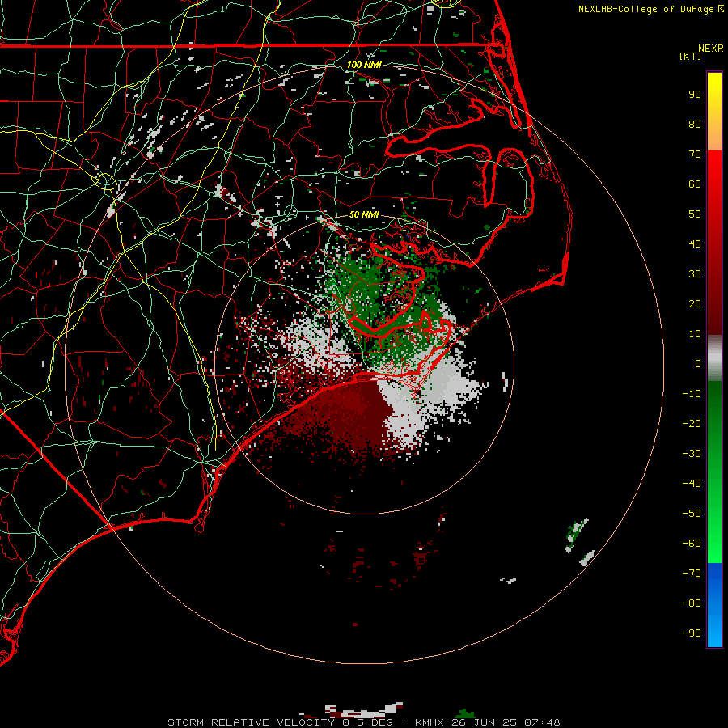Viewport: 728px width, 728px height.
Task: Click the 100 NMI range ring label
Action: click(x=364, y=65)
